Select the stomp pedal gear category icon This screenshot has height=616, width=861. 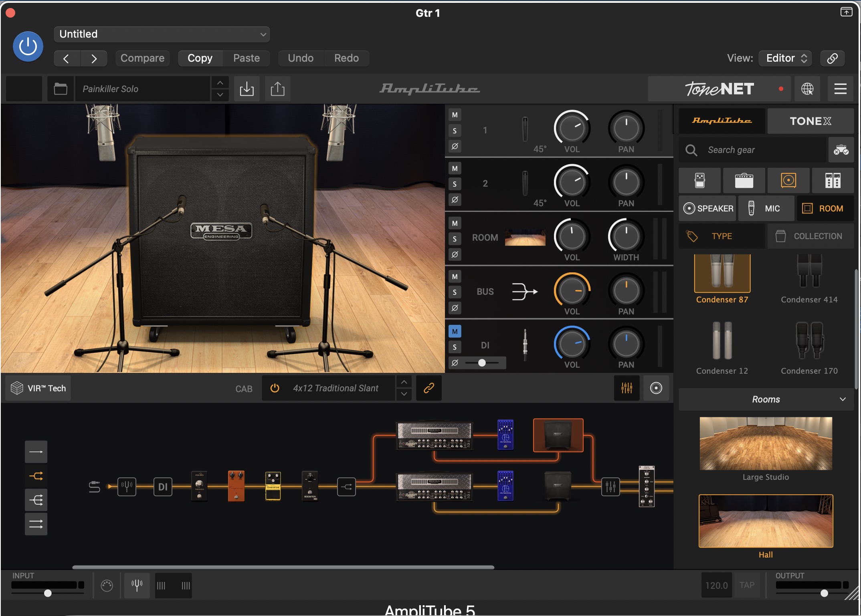point(699,181)
